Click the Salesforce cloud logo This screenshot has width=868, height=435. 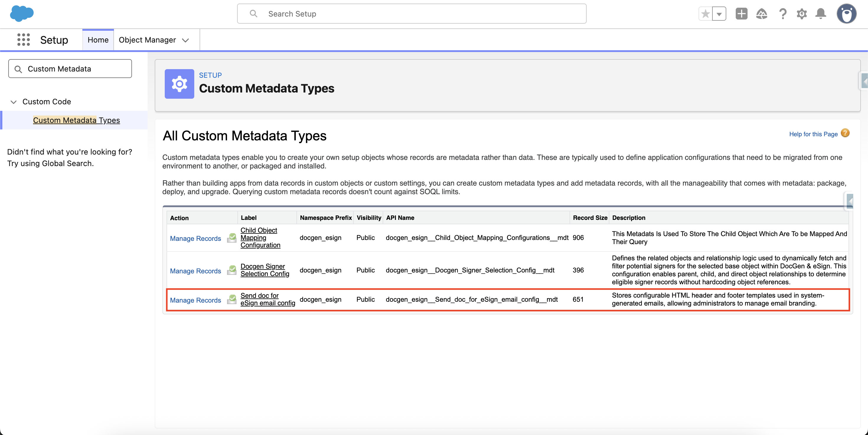[22, 14]
